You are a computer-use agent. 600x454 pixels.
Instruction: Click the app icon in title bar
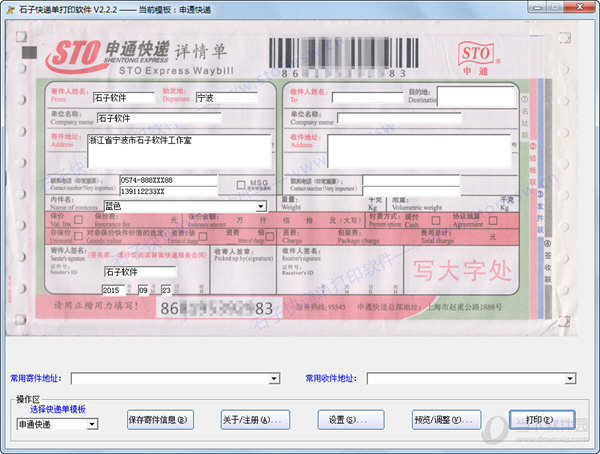(x=10, y=10)
